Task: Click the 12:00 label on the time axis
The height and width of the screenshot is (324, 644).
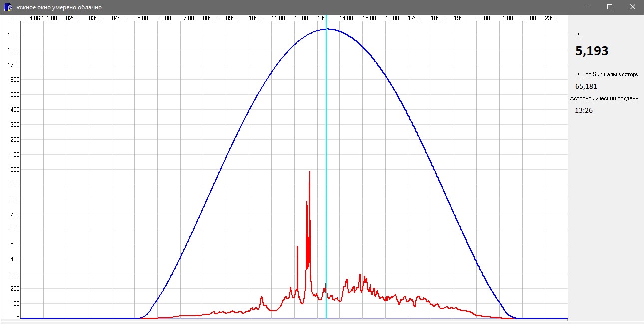Action: pyautogui.click(x=301, y=18)
